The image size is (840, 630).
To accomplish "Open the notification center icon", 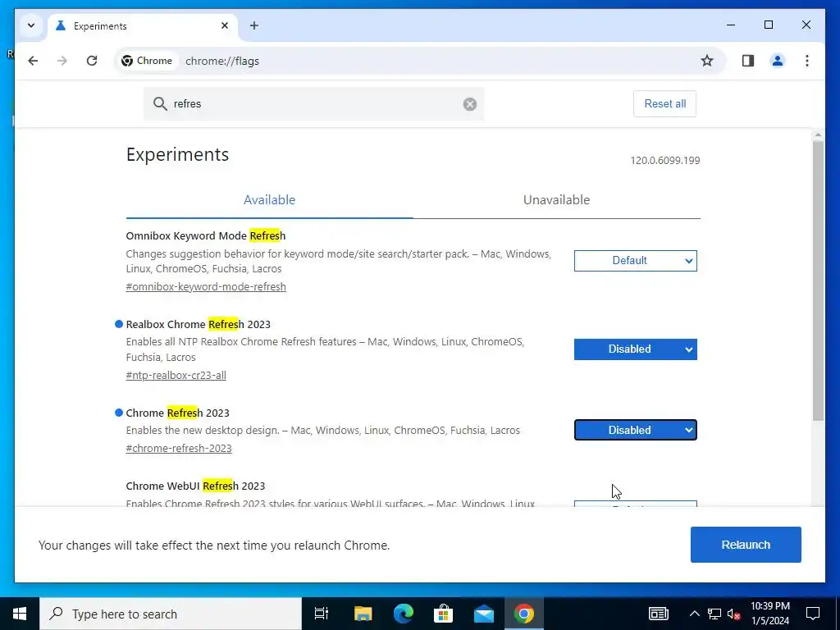I will 813,614.
